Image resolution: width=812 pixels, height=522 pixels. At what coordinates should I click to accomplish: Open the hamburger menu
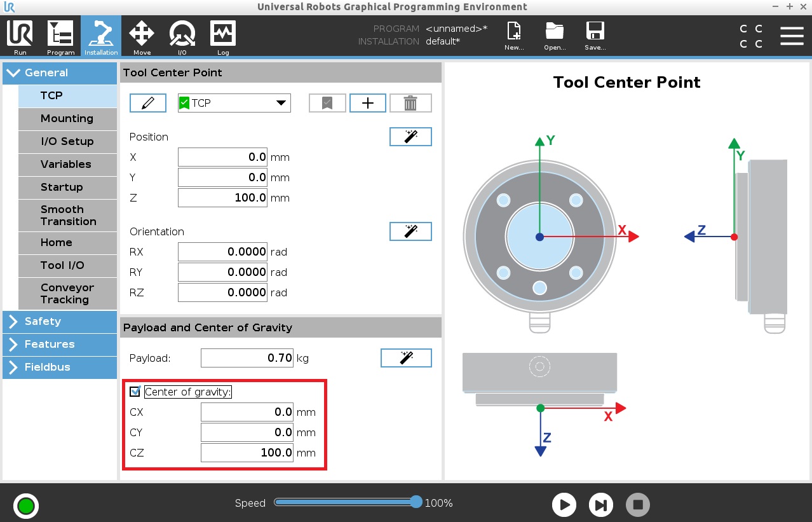792,36
